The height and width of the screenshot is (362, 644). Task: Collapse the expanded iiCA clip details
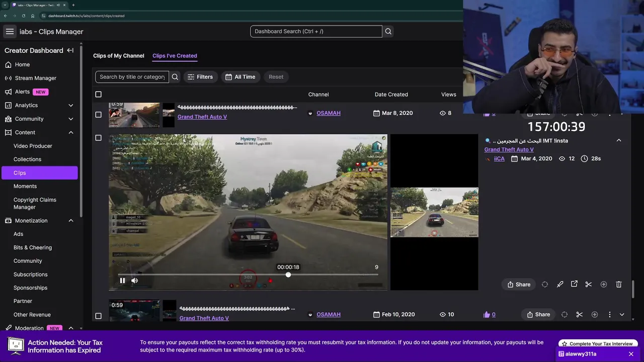click(x=619, y=141)
